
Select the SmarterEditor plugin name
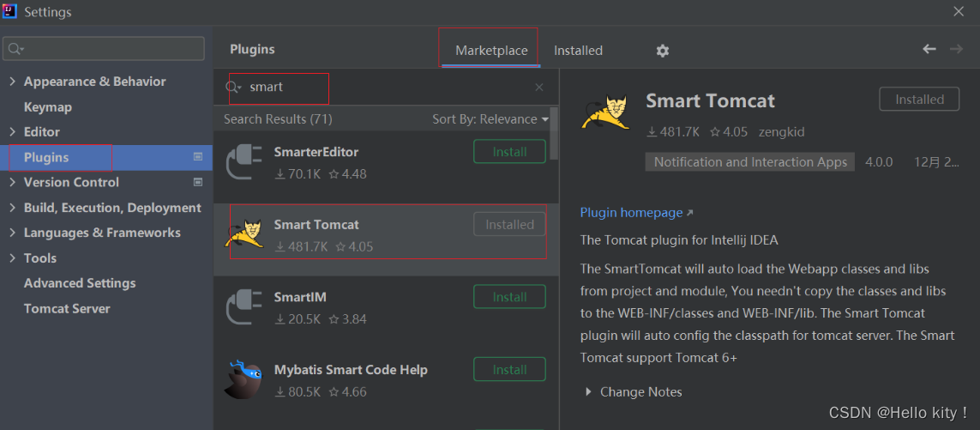coord(316,152)
